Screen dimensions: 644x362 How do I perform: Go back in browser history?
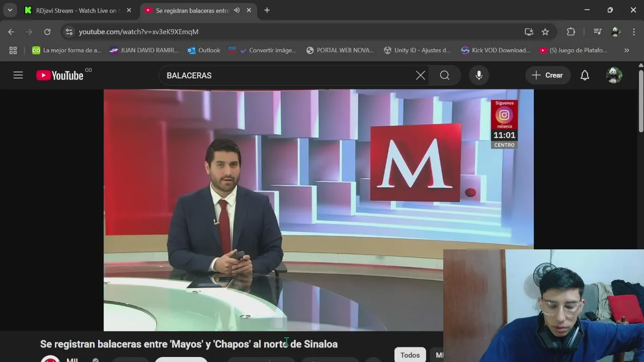coord(11,32)
